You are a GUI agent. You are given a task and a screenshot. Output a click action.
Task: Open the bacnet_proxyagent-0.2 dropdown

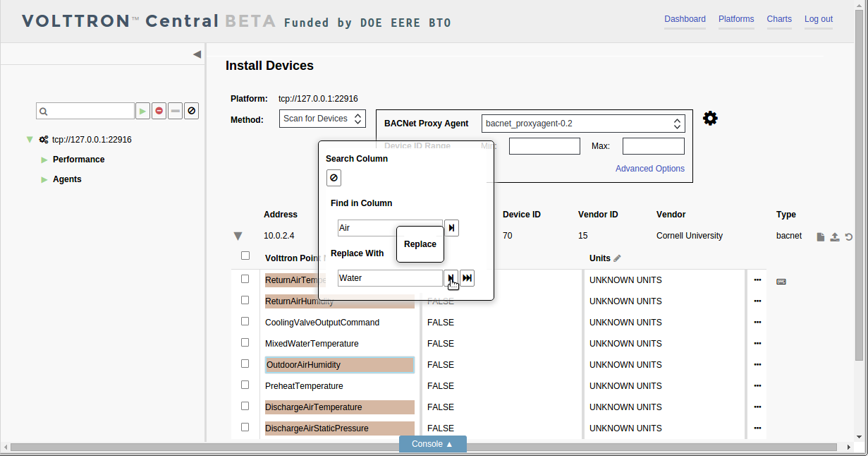click(x=583, y=124)
